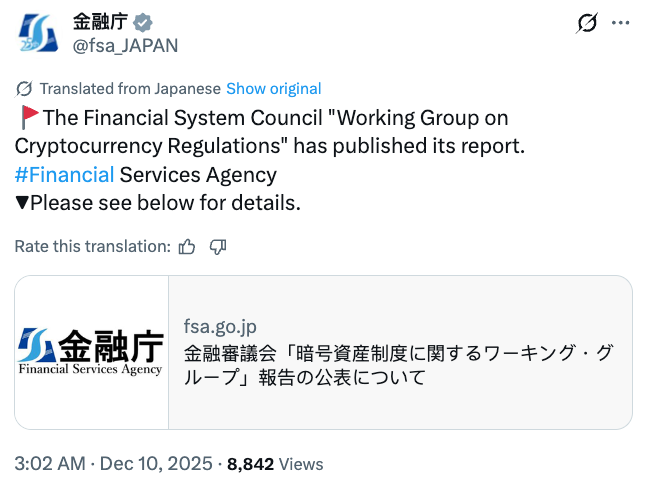Click the grey verified badge
This screenshot has height=486, width=651.
[x=144, y=22]
